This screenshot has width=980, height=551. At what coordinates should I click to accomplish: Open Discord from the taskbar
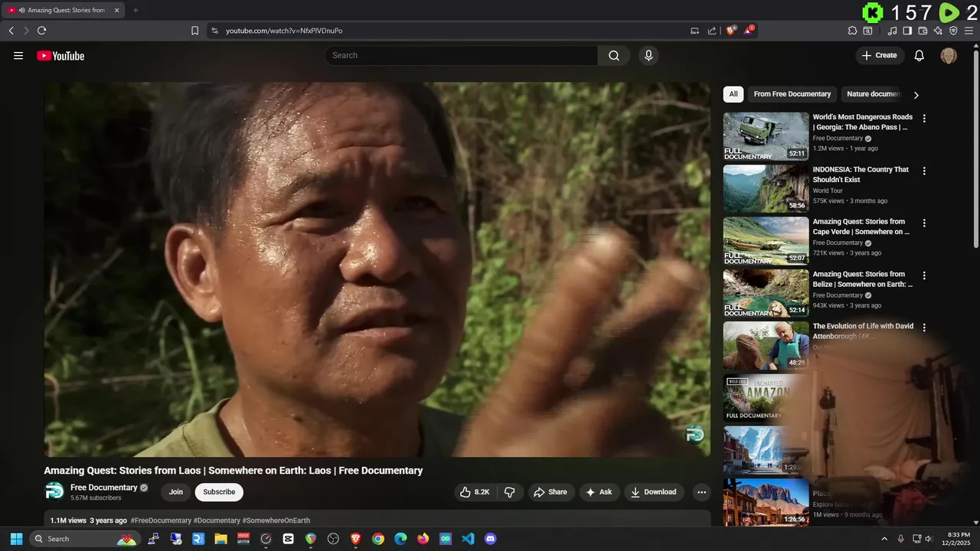pos(491,539)
